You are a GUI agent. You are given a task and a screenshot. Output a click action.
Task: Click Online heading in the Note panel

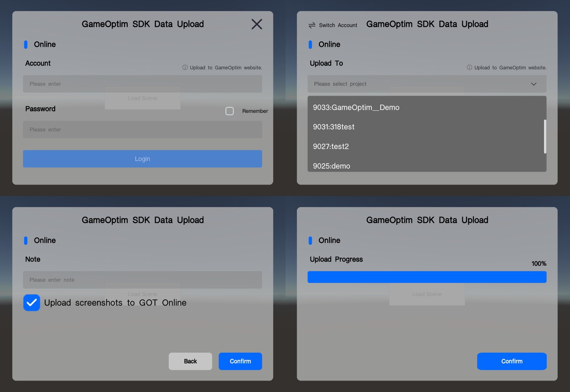coord(45,240)
